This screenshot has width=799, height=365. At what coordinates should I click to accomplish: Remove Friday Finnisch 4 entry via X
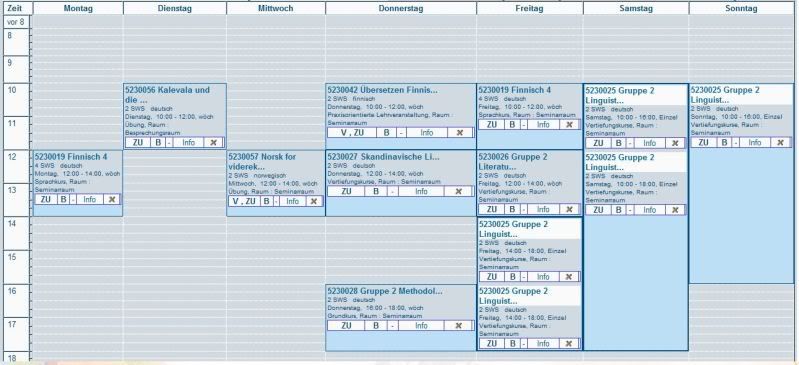[569, 124]
